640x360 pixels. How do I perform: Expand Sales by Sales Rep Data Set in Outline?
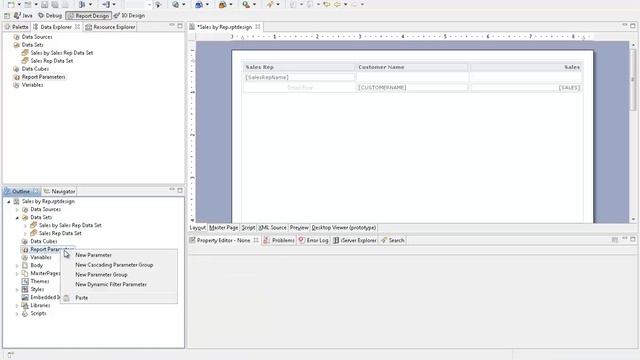coord(25,225)
